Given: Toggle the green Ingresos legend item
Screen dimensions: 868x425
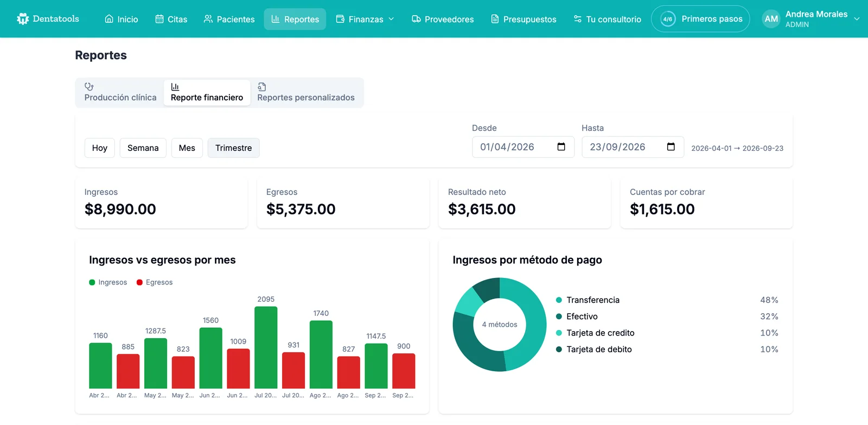Looking at the screenshot, I should pyautogui.click(x=108, y=282).
